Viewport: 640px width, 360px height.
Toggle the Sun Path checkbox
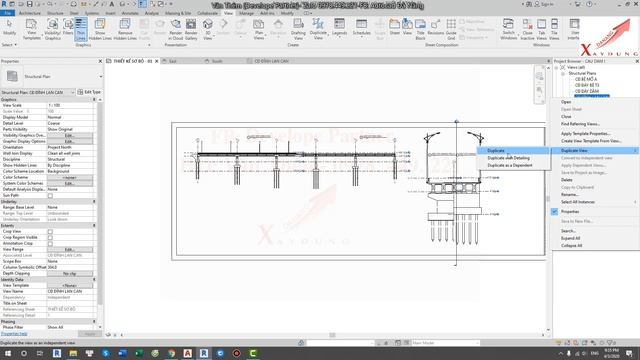coord(50,196)
